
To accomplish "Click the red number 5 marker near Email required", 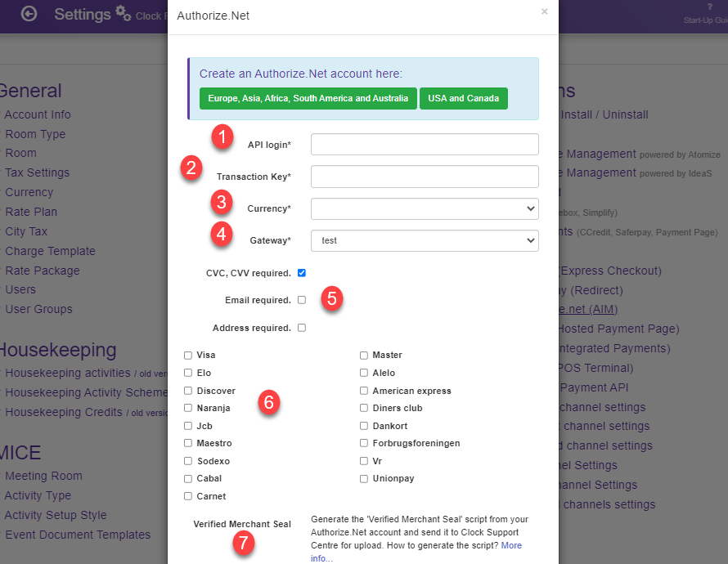I will click(332, 300).
